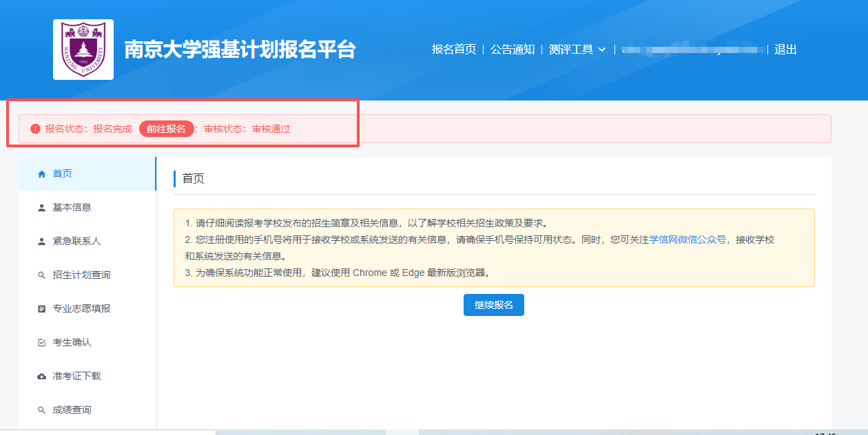Expand the 测评工具 dropdown arrow
Viewport: 868px width, 435px height.
(x=601, y=50)
